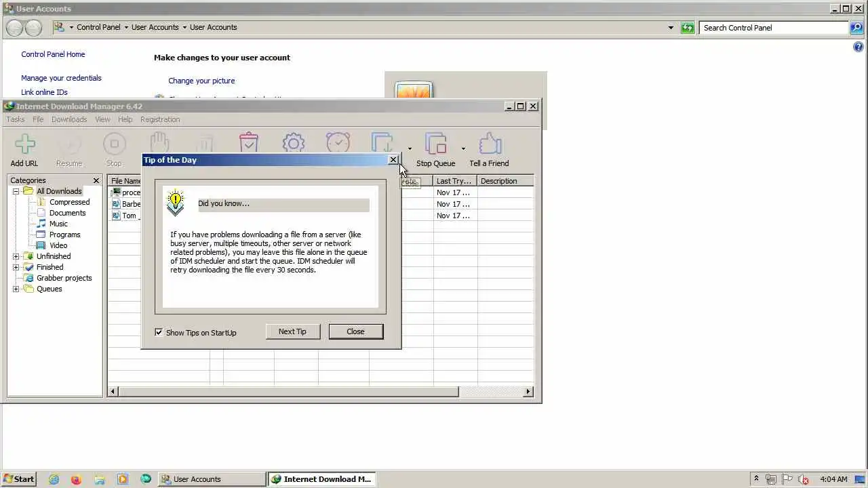Click the Action Center flag tray icon

[787, 479]
